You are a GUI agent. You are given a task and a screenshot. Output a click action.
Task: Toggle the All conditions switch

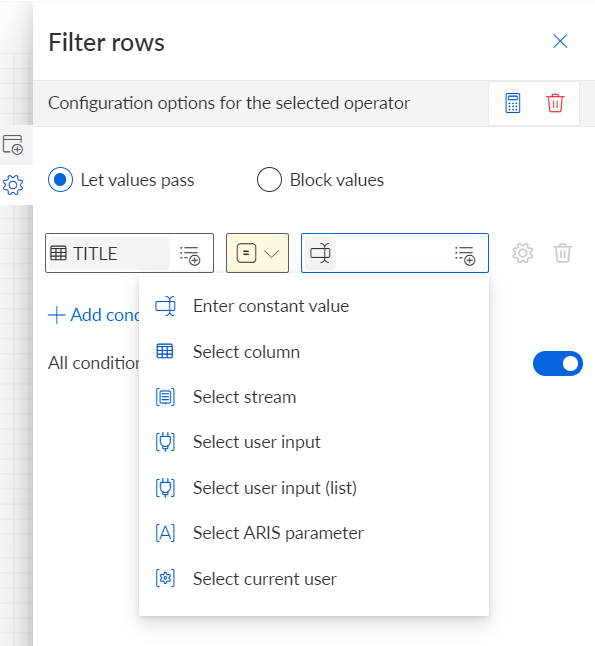tap(558, 363)
